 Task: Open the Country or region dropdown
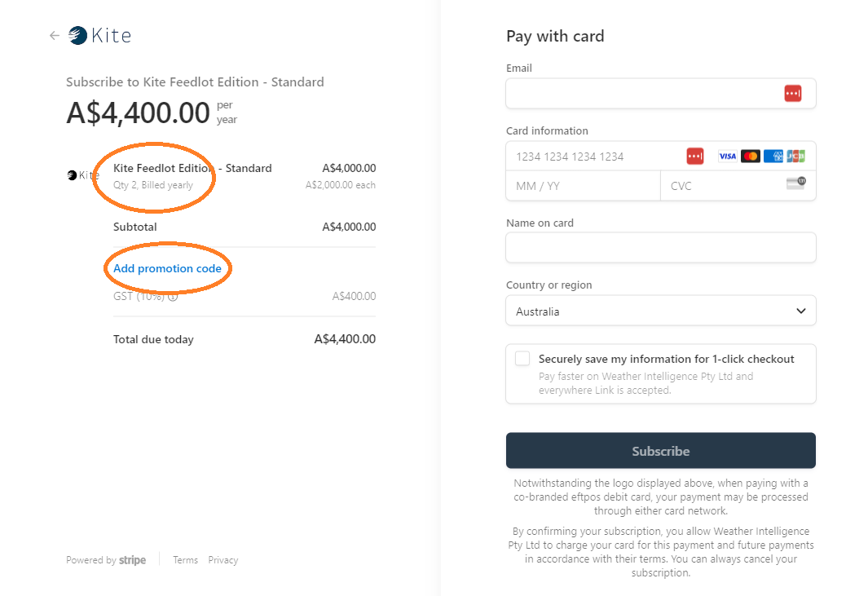pos(660,311)
